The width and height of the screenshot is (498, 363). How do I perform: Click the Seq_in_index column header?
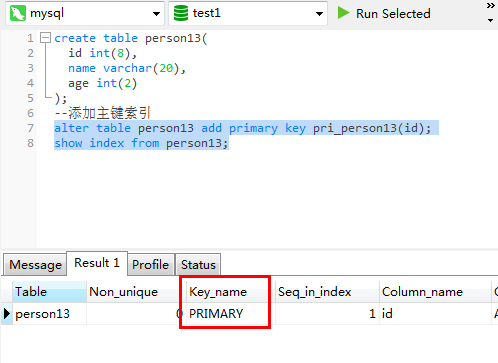pyautogui.click(x=327, y=292)
